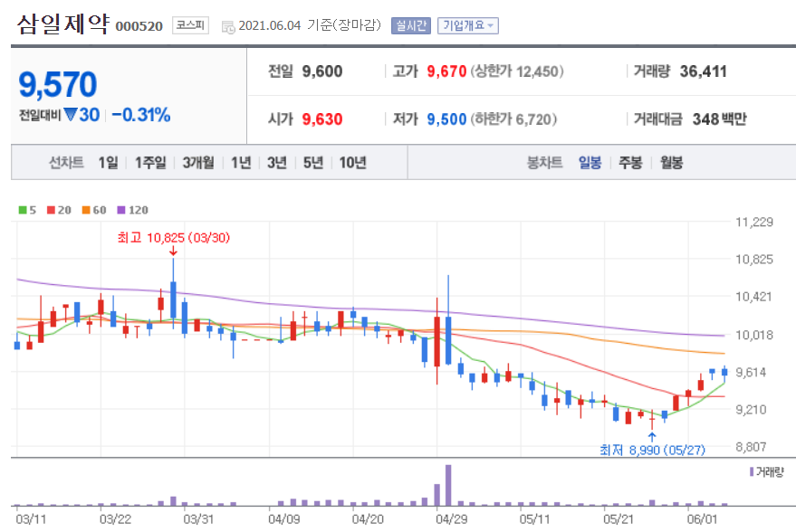Select the 5년 line chart tab
The width and height of the screenshot is (796, 532).
coord(313,163)
